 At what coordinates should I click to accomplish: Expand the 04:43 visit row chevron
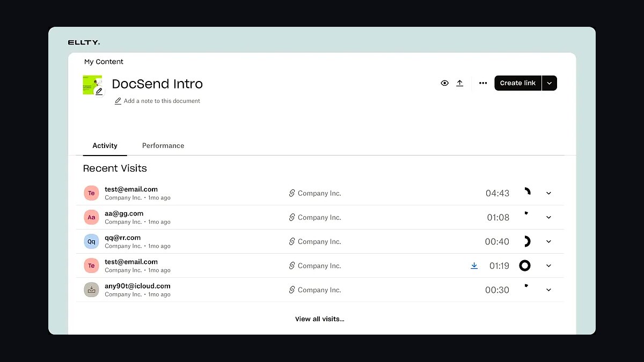tap(548, 193)
